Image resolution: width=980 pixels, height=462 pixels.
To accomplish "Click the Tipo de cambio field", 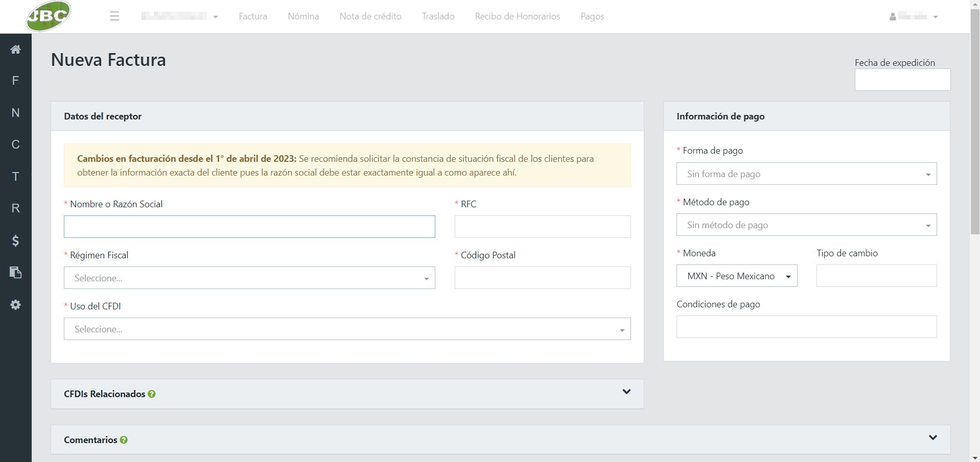I will point(877,276).
